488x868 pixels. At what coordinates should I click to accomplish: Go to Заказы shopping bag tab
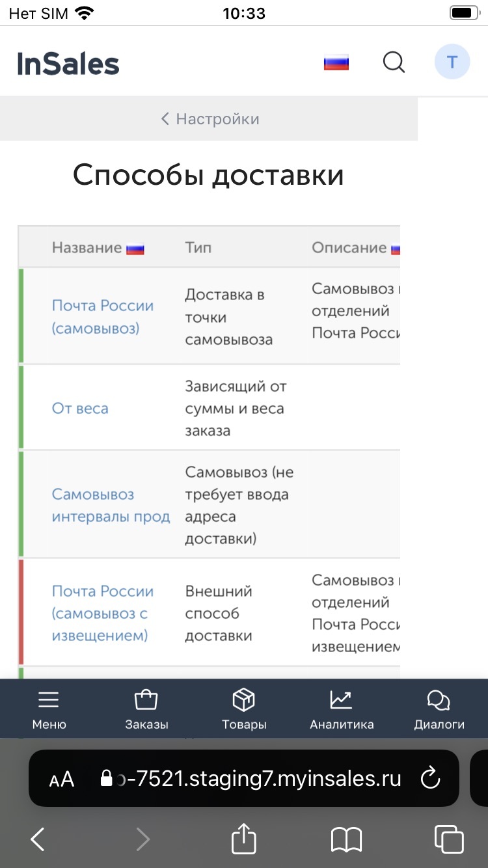[x=146, y=709]
